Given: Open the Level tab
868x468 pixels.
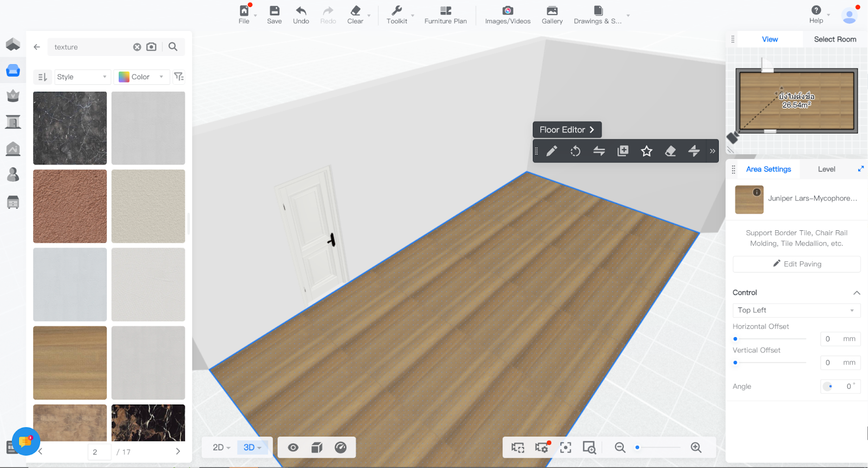Looking at the screenshot, I should click(x=826, y=169).
